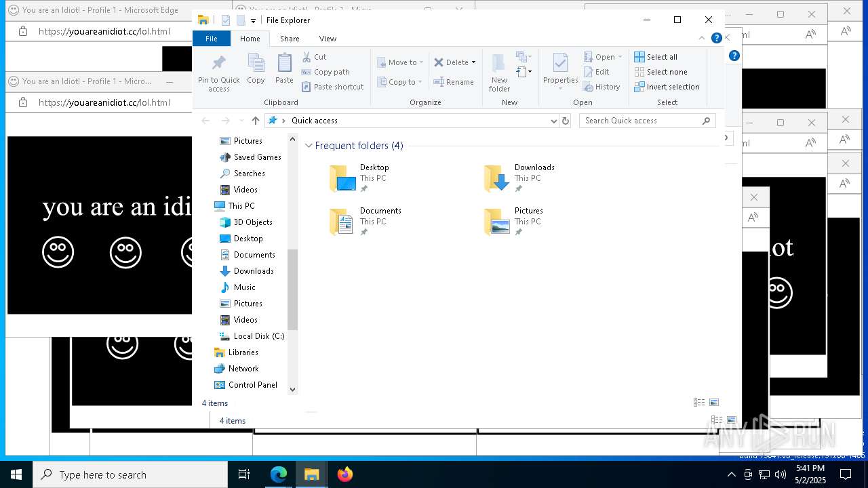Open Microsoft Edge from taskbar
This screenshot has height=488, width=868.
pyautogui.click(x=279, y=474)
